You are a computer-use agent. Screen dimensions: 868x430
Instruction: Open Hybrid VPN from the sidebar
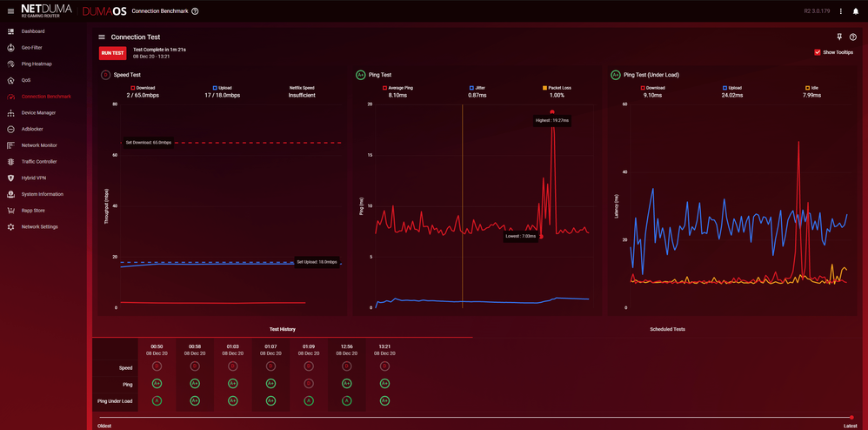point(34,178)
